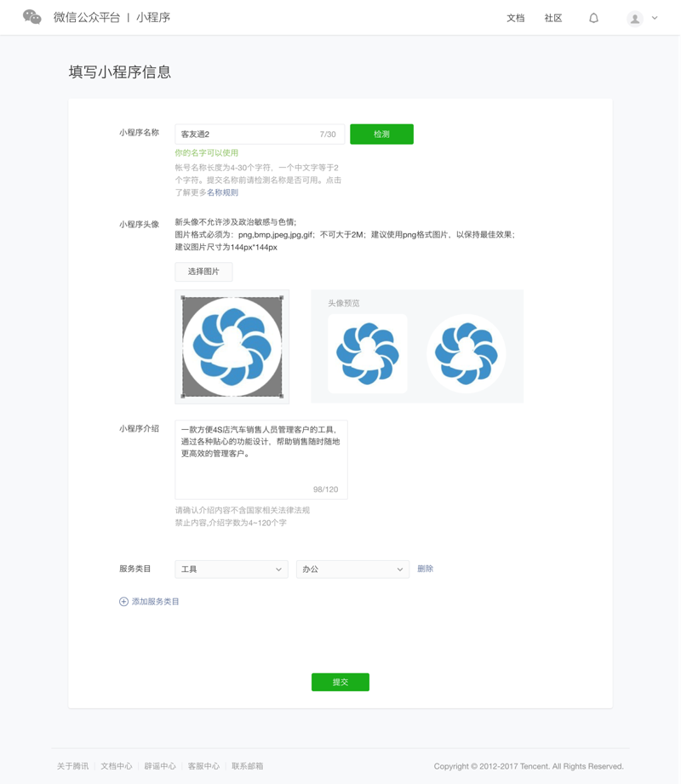Open the notification bell

(593, 18)
